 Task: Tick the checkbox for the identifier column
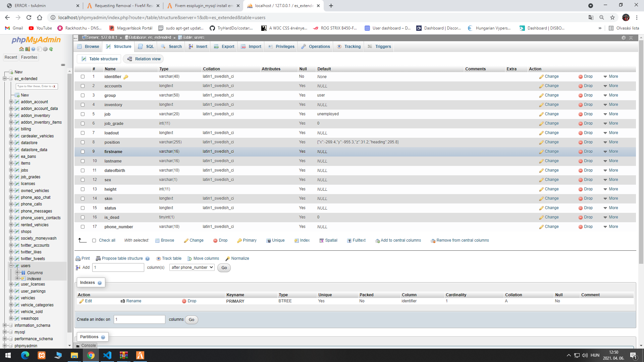pyautogui.click(x=83, y=77)
